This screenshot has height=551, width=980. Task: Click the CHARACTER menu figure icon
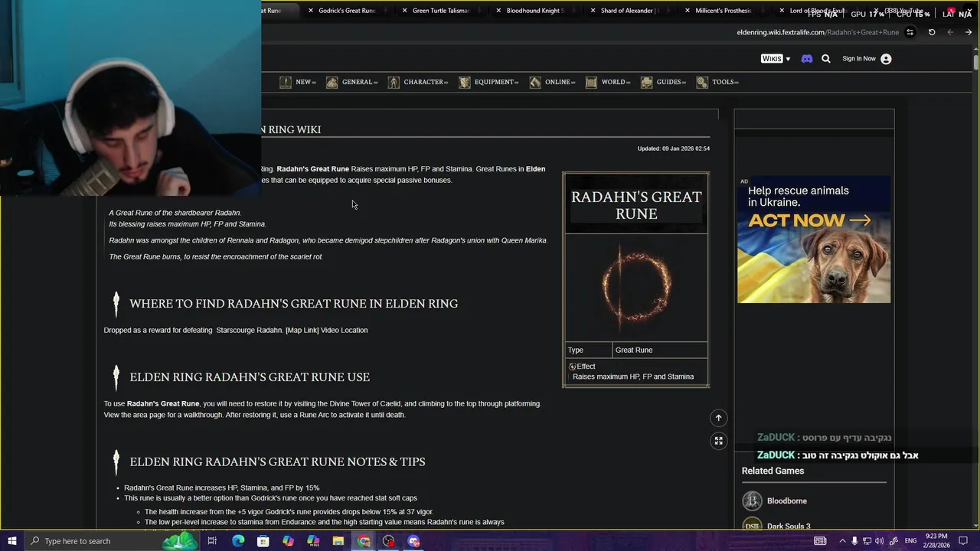click(x=394, y=82)
